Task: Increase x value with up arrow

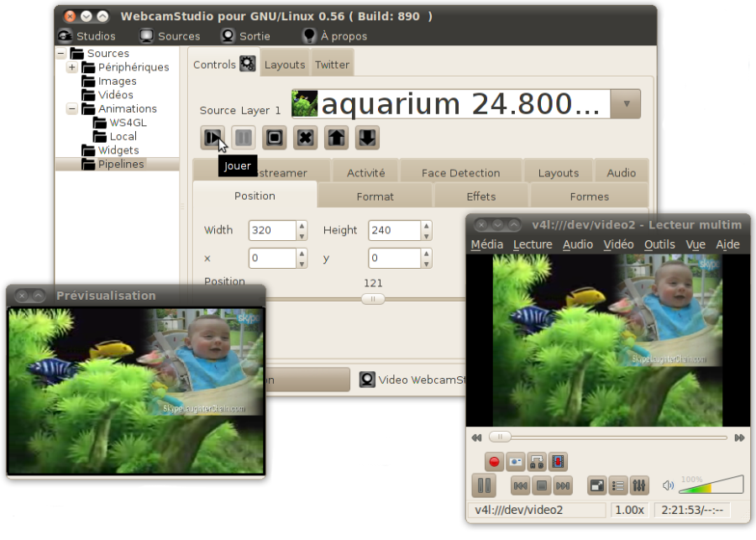Action: point(302,253)
